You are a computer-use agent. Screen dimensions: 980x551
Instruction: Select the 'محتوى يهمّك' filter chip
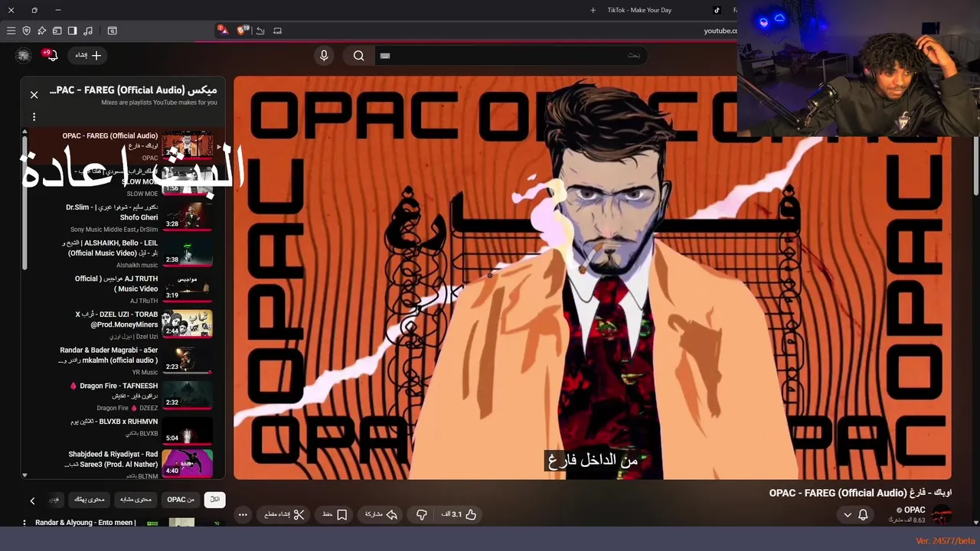point(89,500)
